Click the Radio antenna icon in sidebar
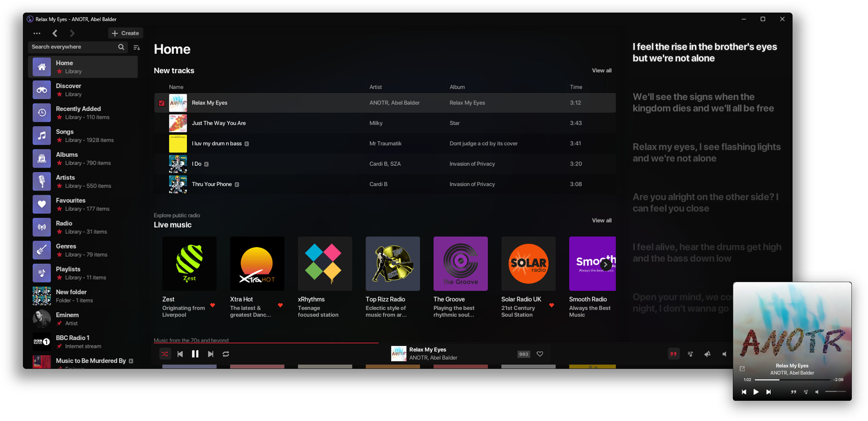This screenshot has width=868, height=421. coord(42,227)
